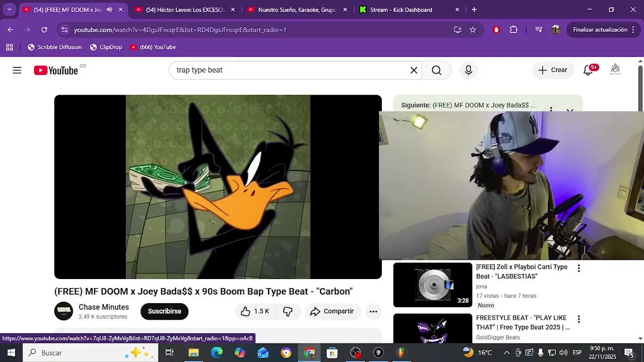Open options for the Zell x Playboi Carti video
Screen dimensions: 644x362
point(579,268)
